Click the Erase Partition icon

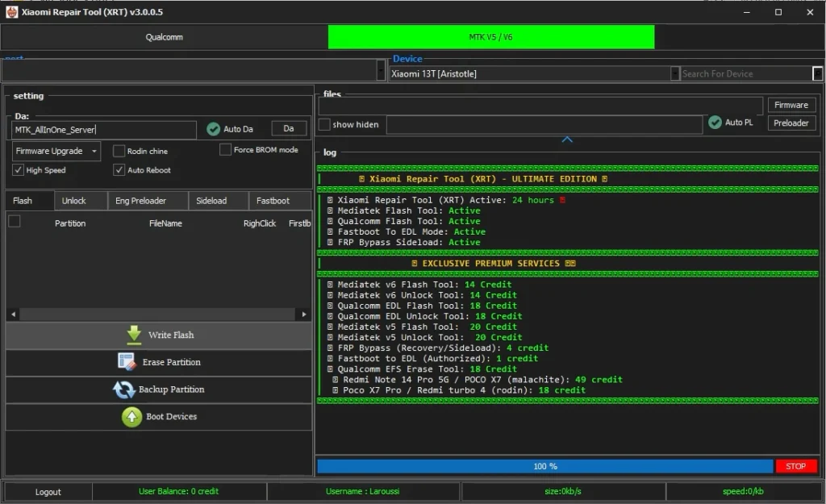[x=127, y=362]
